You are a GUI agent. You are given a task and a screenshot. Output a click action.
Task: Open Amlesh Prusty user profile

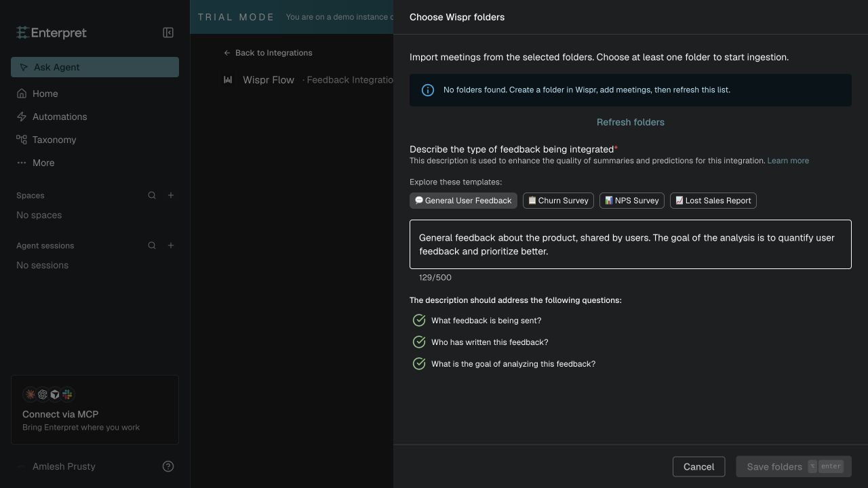[56, 466]
